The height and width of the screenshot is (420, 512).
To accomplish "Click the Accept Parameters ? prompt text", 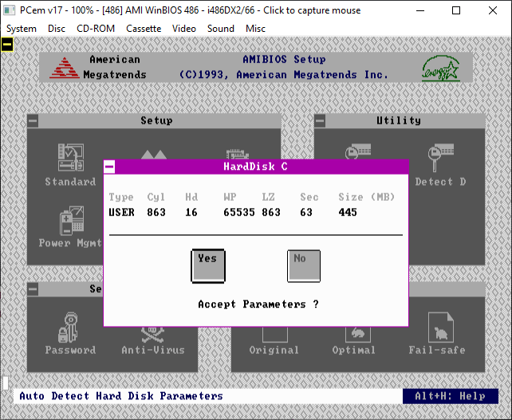I will click(x=258, y=304).
